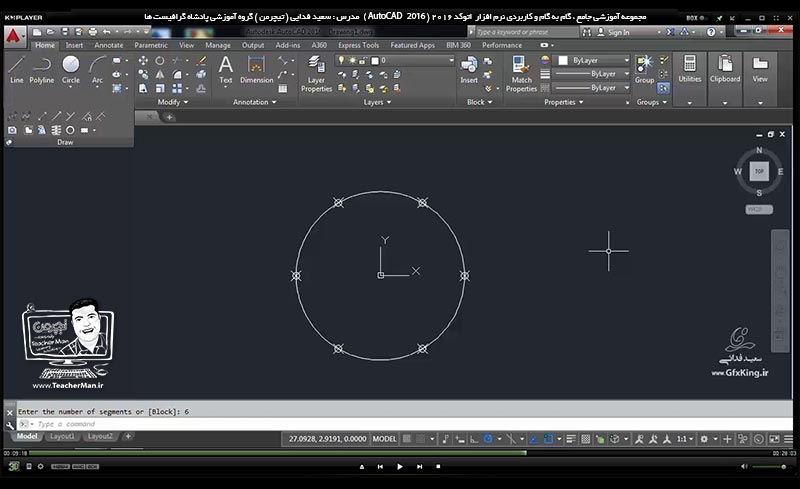
Task: Switch to the Parametric ribbon tab
Action: 151,45
